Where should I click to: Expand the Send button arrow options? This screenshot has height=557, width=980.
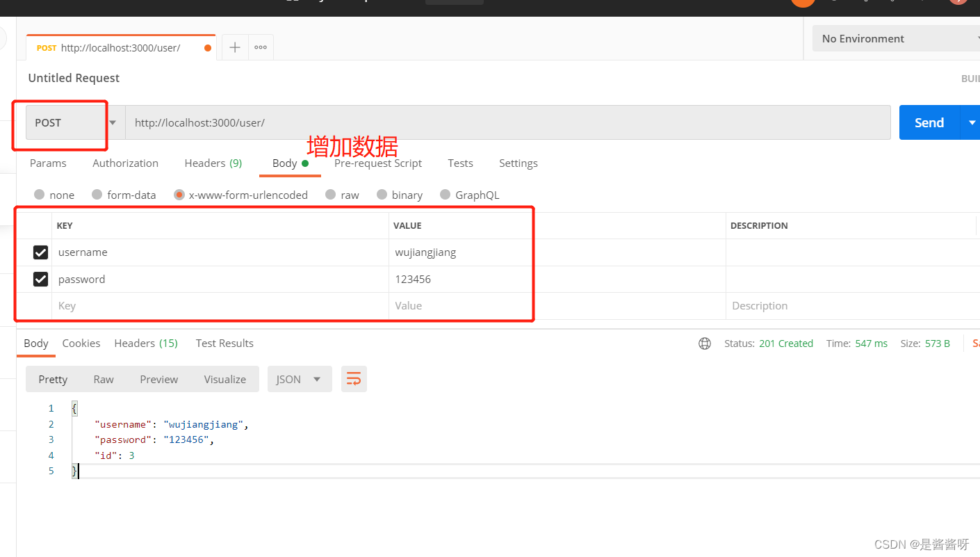coord(970,122)
